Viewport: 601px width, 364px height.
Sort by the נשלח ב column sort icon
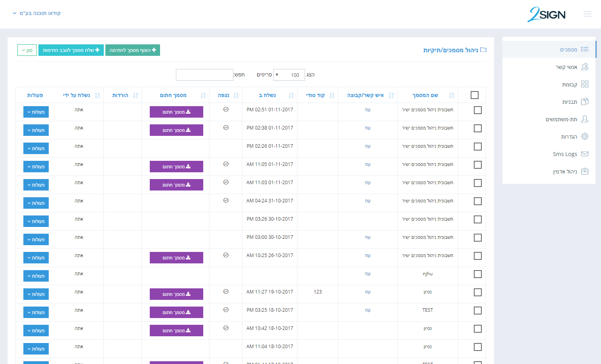[x=291, y=95]
